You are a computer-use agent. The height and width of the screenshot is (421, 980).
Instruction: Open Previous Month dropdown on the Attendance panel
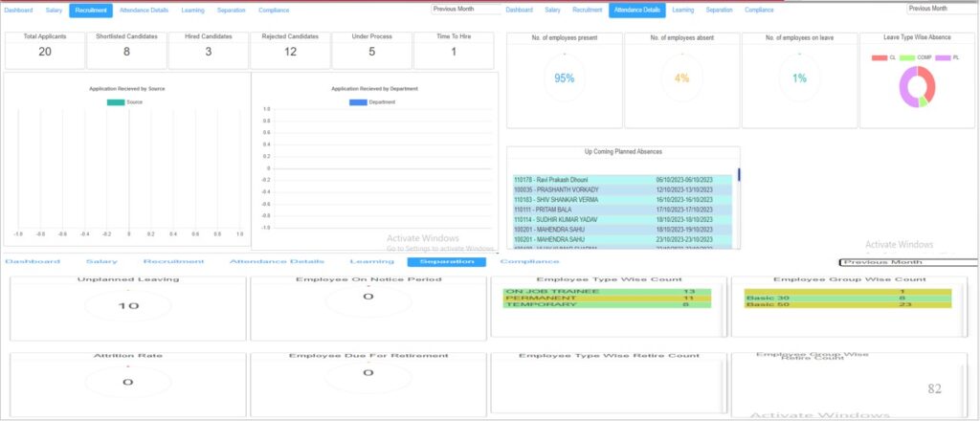pyautogui.click(x=942, y=8)
